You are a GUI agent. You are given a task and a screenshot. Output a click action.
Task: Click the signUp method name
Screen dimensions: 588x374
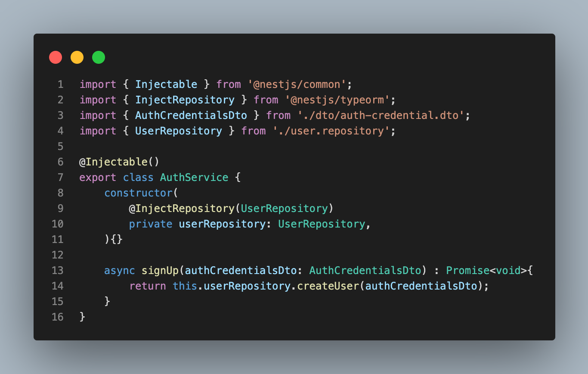tap(160, 271)
